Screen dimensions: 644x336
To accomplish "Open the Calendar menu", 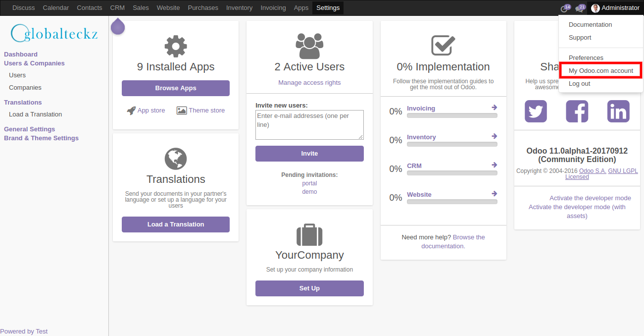I will coord(56,8).
